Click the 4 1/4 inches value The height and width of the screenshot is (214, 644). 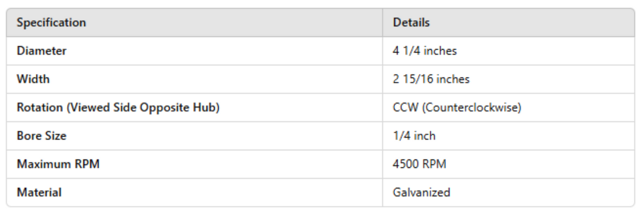point(423,52)
